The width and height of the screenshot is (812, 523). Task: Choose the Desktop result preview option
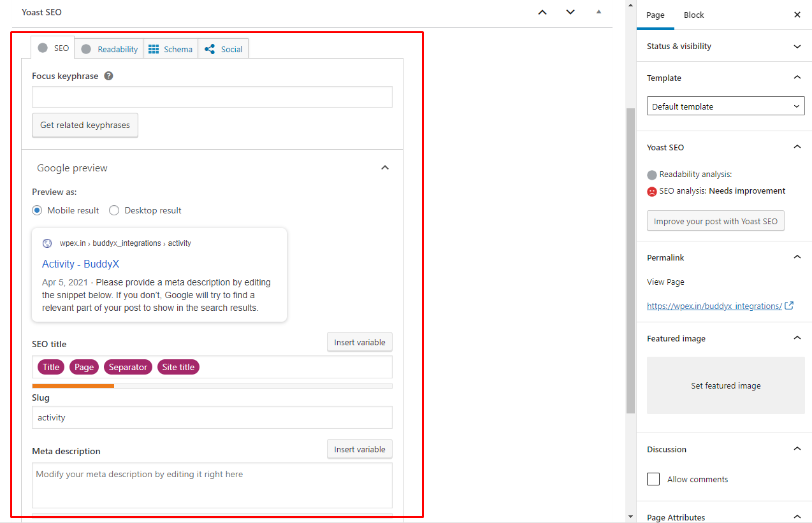point(114,210)
